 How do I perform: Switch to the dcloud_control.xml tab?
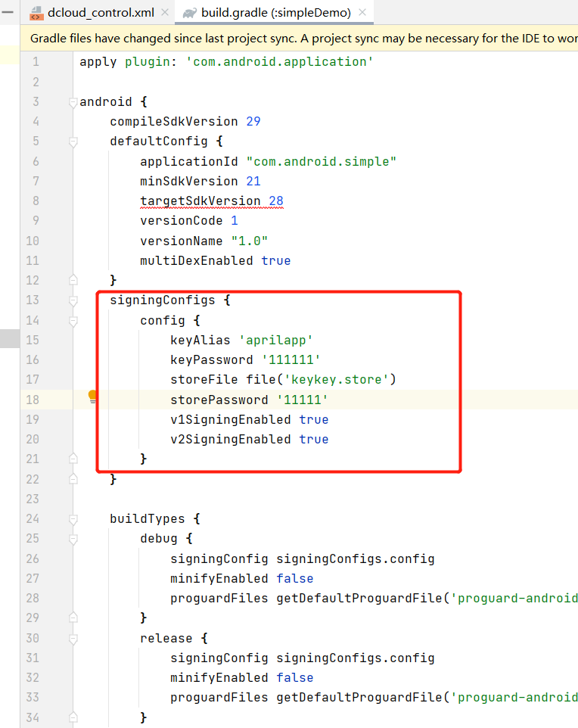tap(101, 13)
